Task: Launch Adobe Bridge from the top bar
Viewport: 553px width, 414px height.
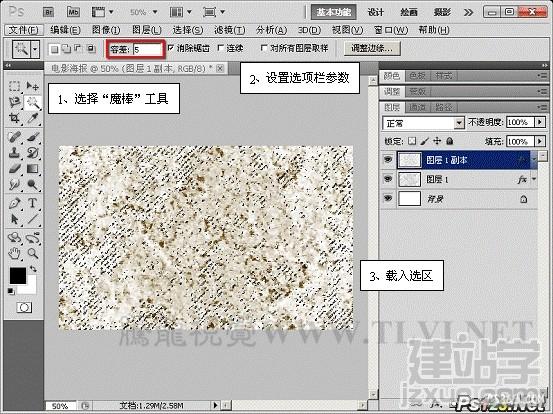Action: (x=48, y=12)
